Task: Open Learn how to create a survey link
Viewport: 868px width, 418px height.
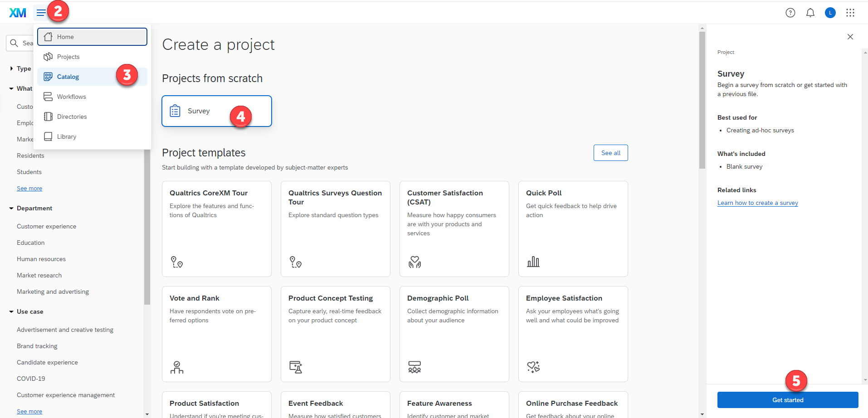Action: click(x=758, y=203)
